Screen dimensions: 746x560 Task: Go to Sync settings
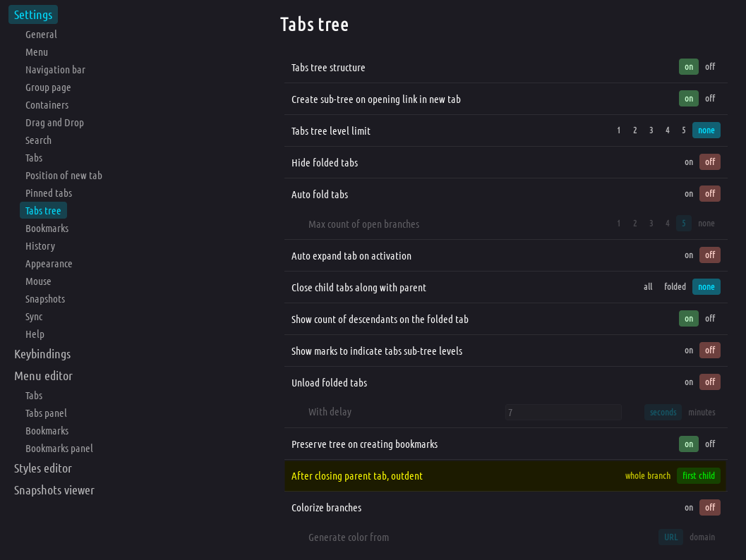[x=34, y=316]
